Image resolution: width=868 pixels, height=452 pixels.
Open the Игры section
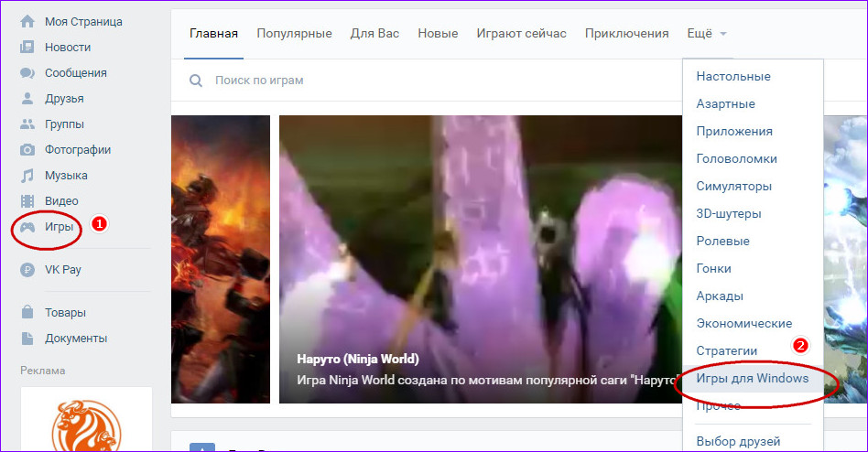[x=60, y=227]
